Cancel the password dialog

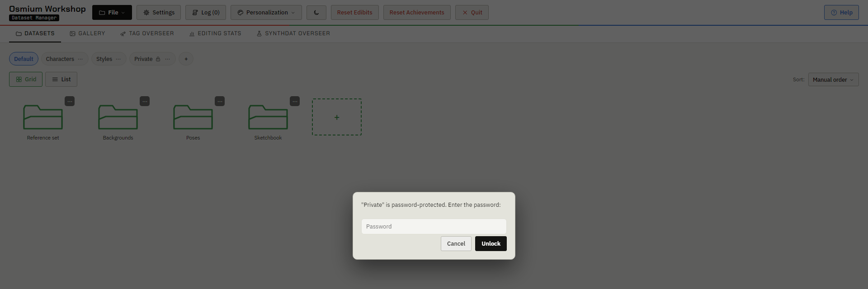456,243
